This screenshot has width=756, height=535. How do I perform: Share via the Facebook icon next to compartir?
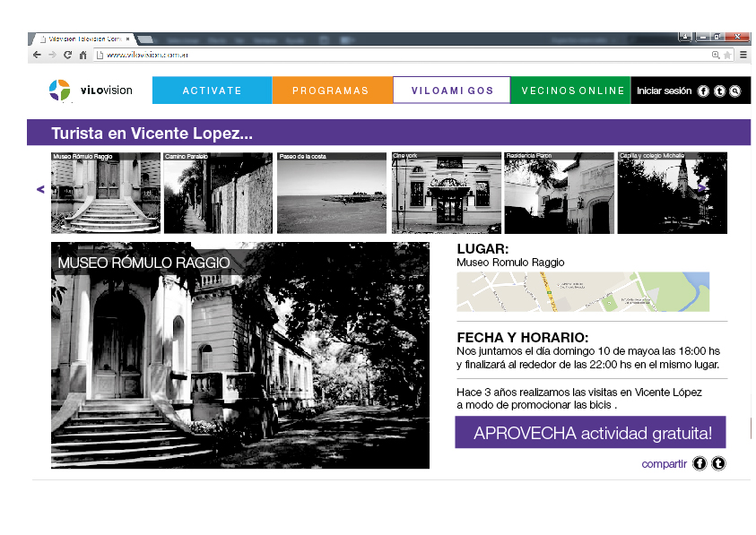(700, 463)
